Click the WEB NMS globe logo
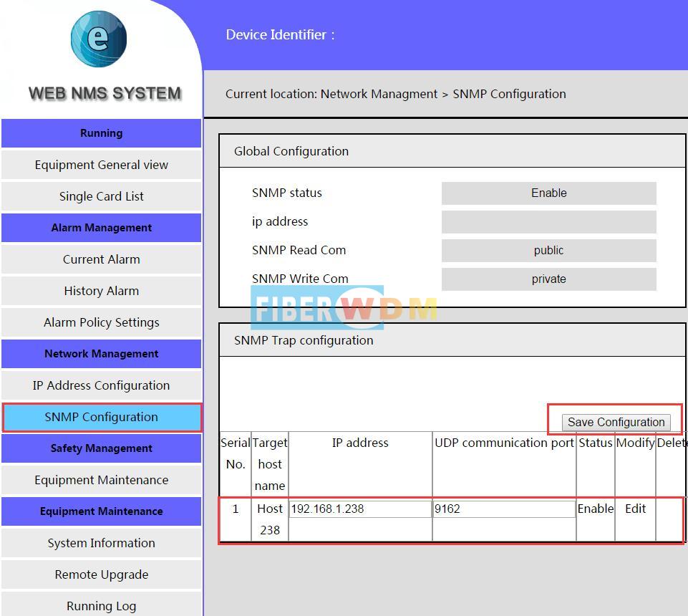This screenshot has width=688, height=616. [x=99, y=39]
